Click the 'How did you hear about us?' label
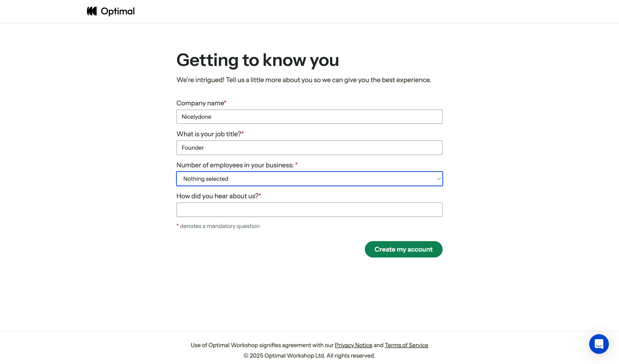 217,196
